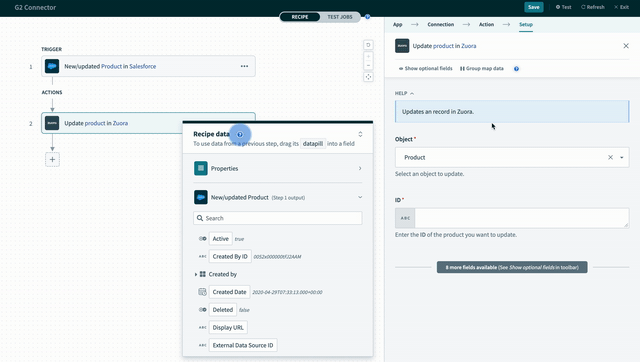Screen dimensions: 640x362
Task: Open the three-dot menu on the trigger step
Action: [244, 66]
